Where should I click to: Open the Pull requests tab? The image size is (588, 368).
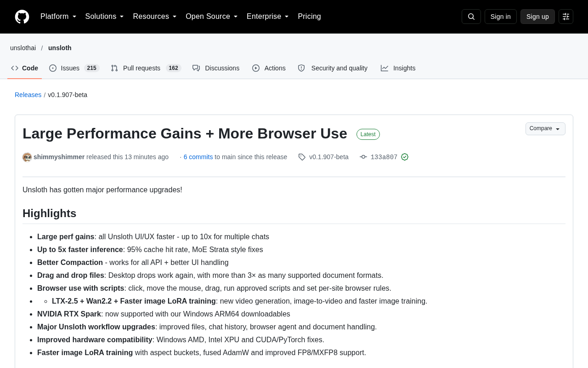(146, 68)
